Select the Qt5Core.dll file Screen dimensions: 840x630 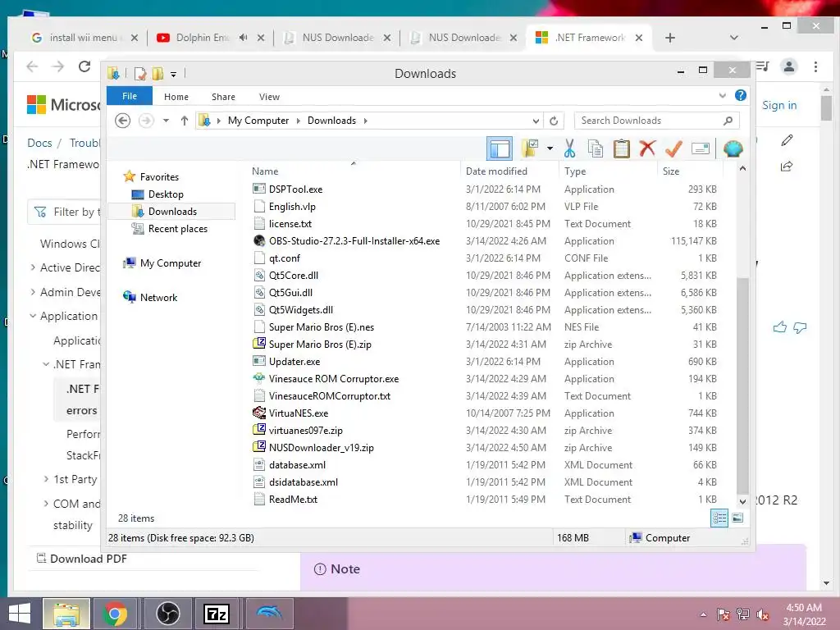(x=294, y=276)
